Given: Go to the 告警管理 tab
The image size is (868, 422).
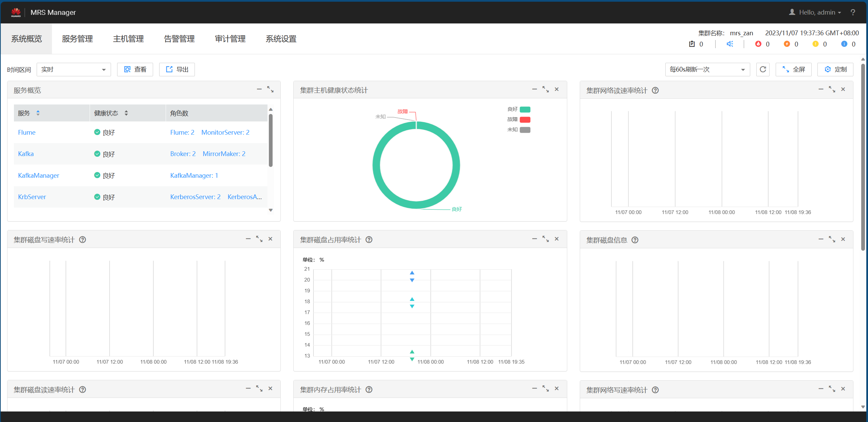Looking at the screenshot, I should pos(179,39).
